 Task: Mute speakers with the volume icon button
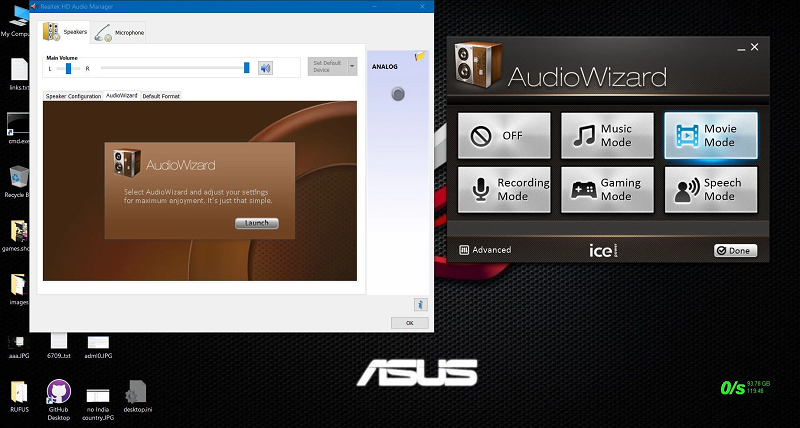(265, 68)
